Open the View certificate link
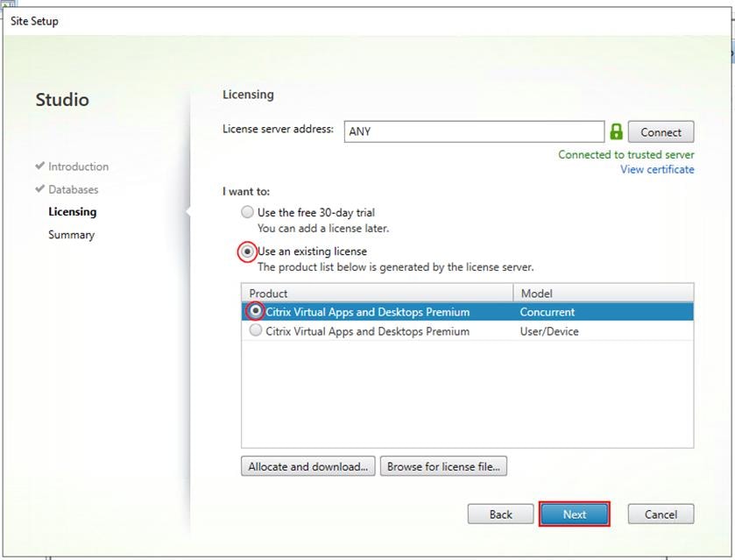Screen dimensions: 735x560 click(x=657, y=169)
